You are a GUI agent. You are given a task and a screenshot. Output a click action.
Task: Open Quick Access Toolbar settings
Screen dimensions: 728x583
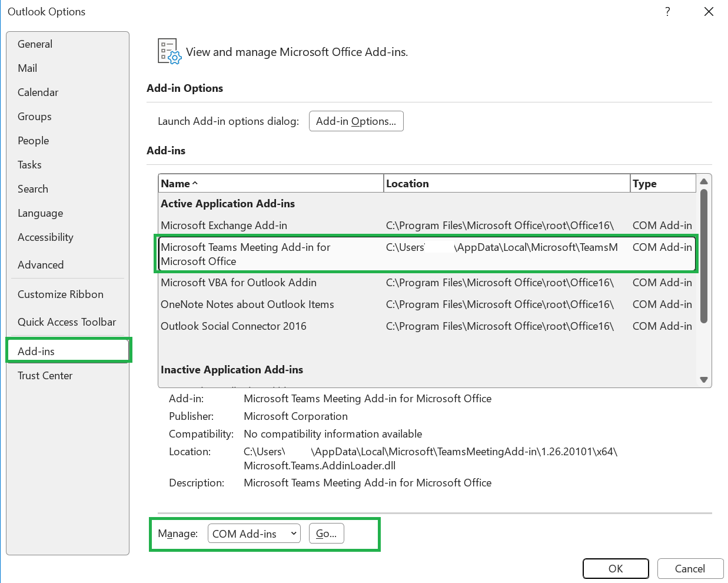(67, 322)
